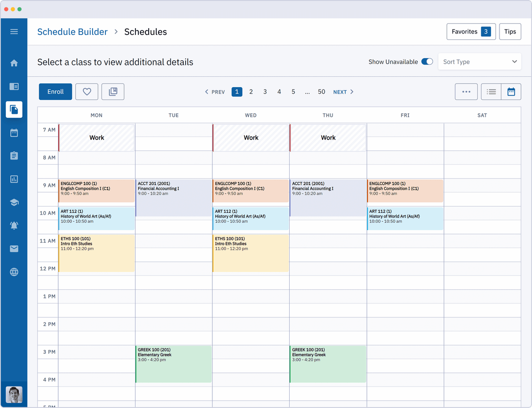Toggle the Show Unavailable switch
The image size is (532, 408).
click(427, 62)
